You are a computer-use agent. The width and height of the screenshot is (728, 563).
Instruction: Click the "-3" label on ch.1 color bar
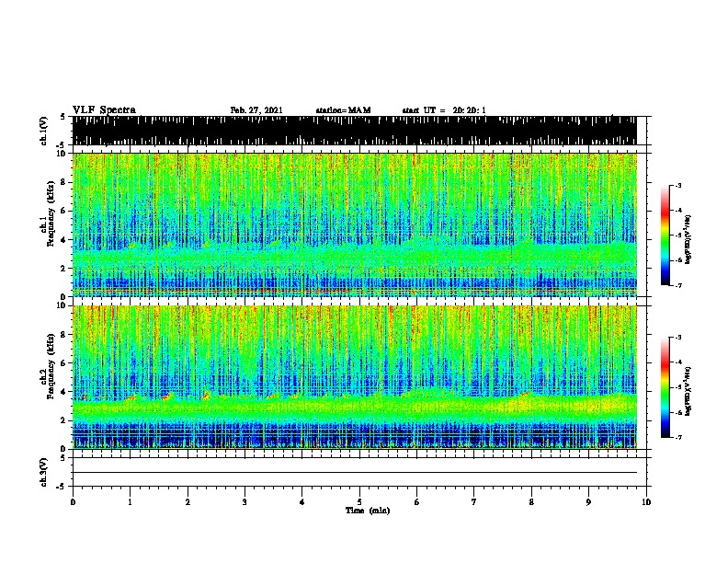point(678,185)
